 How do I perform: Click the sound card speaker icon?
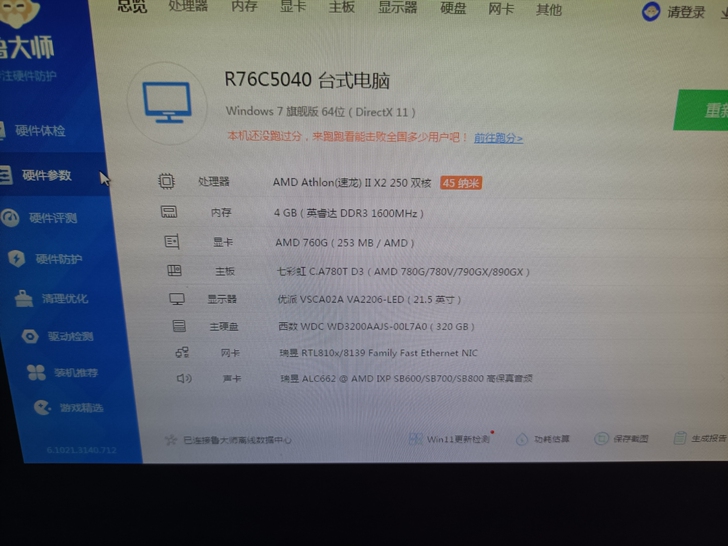tap(184, 378)
